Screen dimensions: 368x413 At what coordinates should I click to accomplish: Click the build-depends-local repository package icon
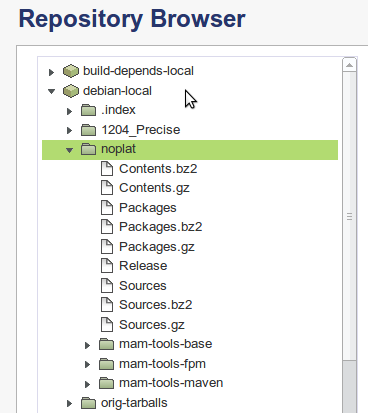pos(71,71)
